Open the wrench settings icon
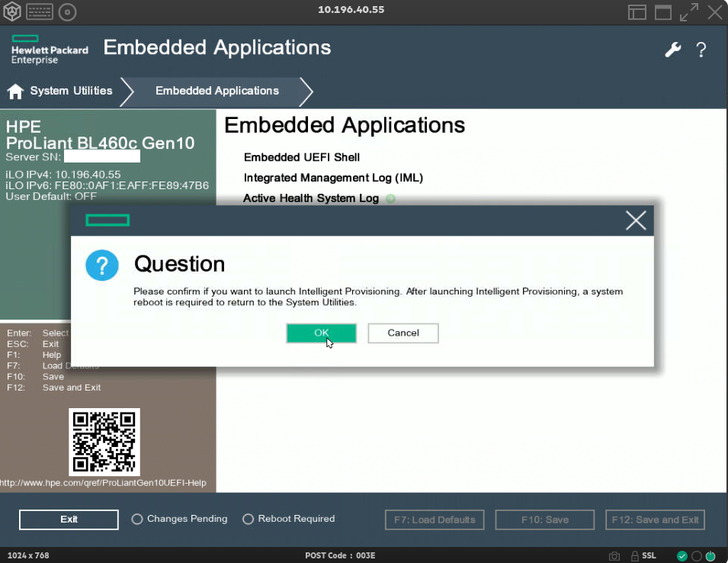Image resolution: width=728 pixels, height=563 pixels. point(673,49)
